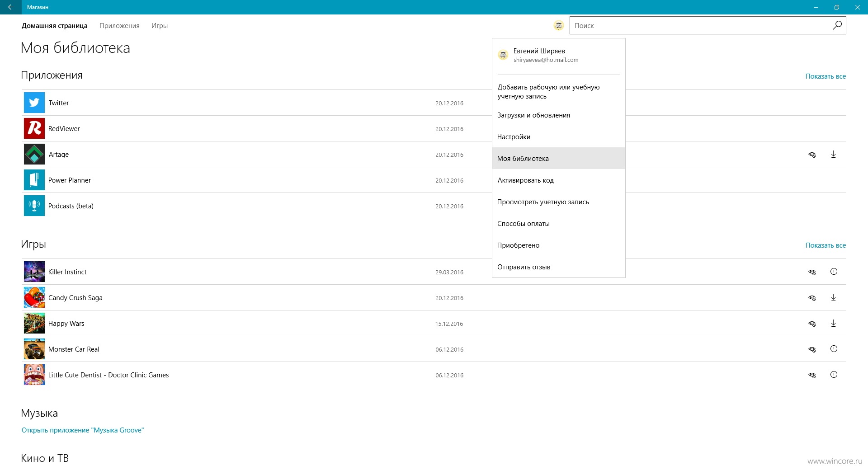This screenshot has width=868, height=470.
Task: Click the Podcasts (beta) row title
Action: (x=71, y=206)
